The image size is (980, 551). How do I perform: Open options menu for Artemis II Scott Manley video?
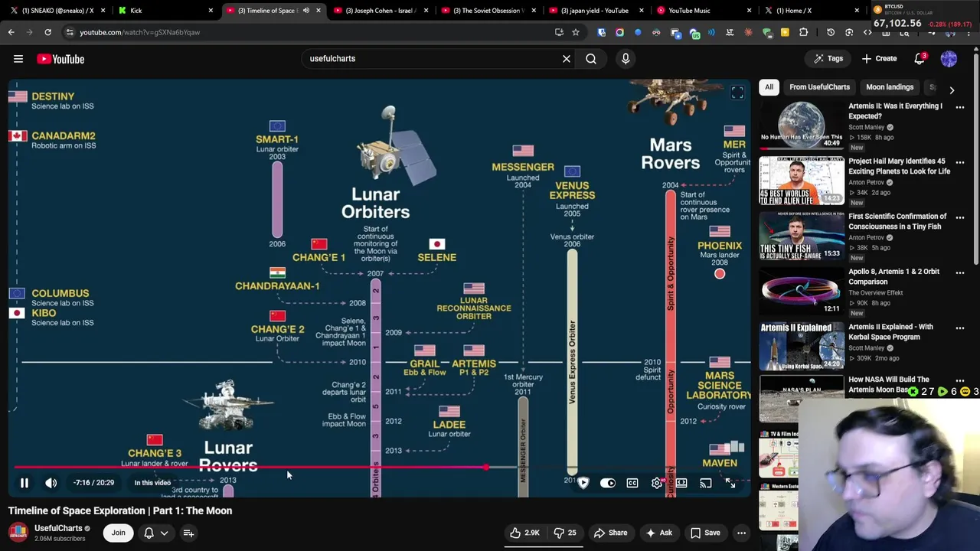click(x=960, y=107)
